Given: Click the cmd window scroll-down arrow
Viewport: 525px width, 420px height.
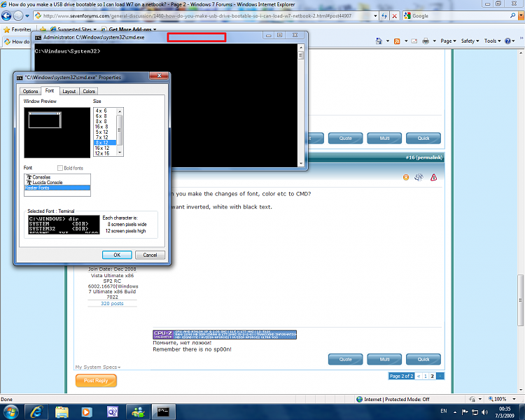Looking at the screenshot, I should coord(301,163).
